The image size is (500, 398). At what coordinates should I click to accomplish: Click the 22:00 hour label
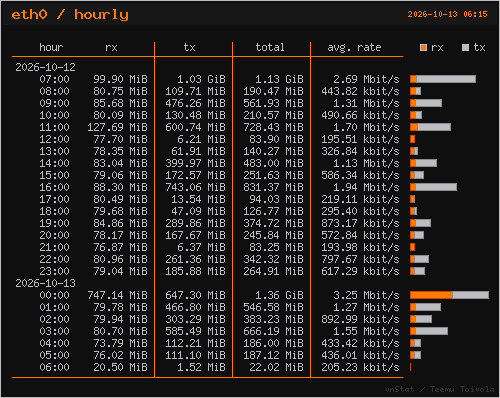pos(54,259)
